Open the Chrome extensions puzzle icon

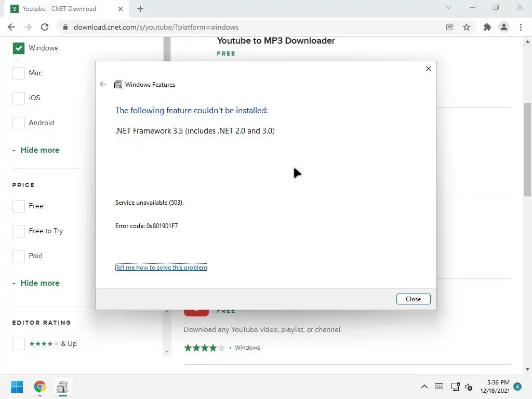[x=487, y=27]
